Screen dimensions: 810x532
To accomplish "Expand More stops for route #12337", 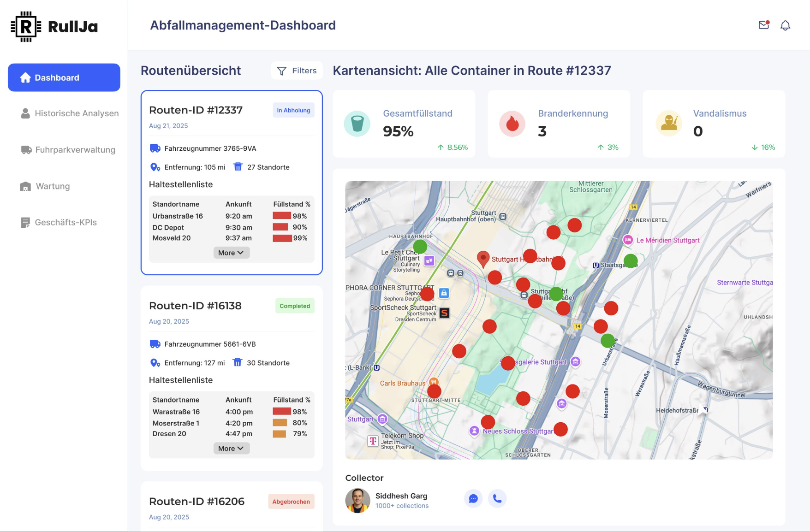I will pyautogui.click(x=231, y=253).
